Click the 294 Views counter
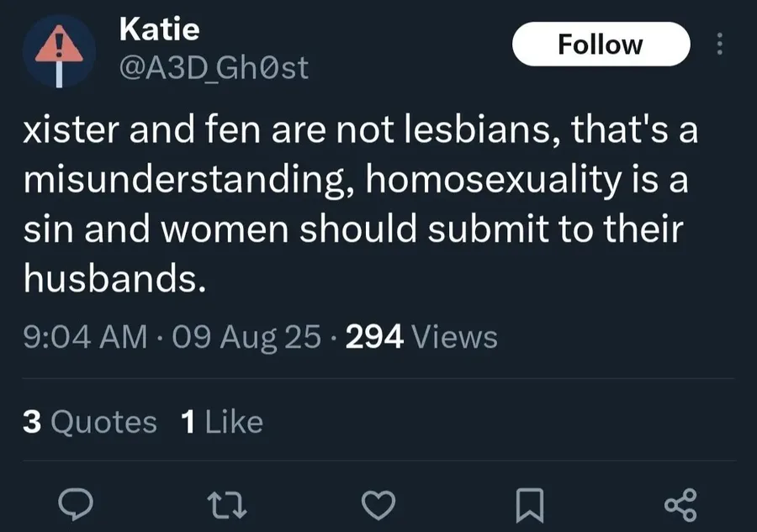757x532 pixels. 421,337
